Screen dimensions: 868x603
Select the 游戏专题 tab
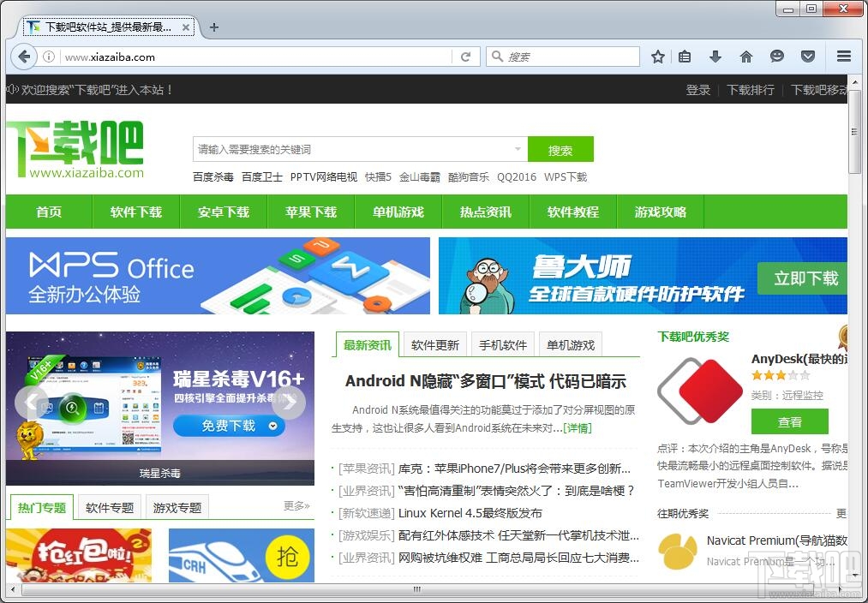pos(177,507)
